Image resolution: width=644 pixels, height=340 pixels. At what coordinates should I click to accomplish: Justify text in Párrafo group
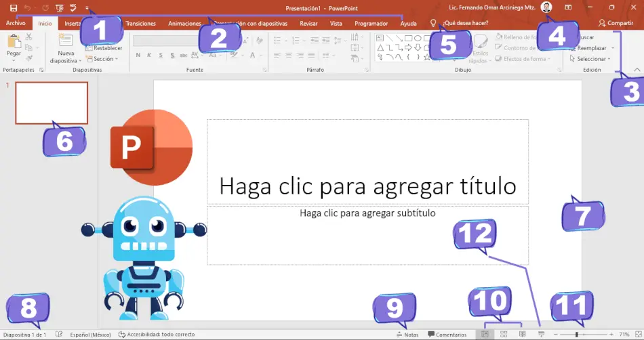tap(311, 55)
